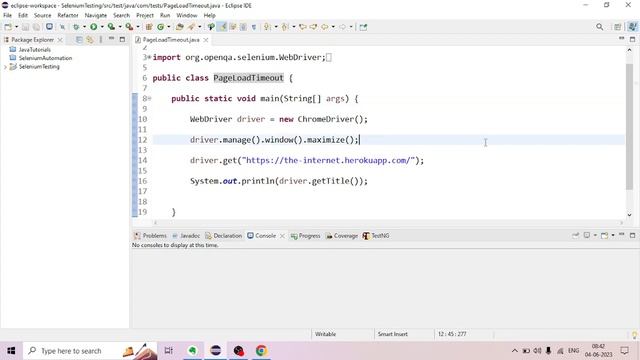Image resolution: width=640 pixels, height=360 pixels.
Task: Open the Coverage dropdown arrow
Action: click(x=120, y=27)
